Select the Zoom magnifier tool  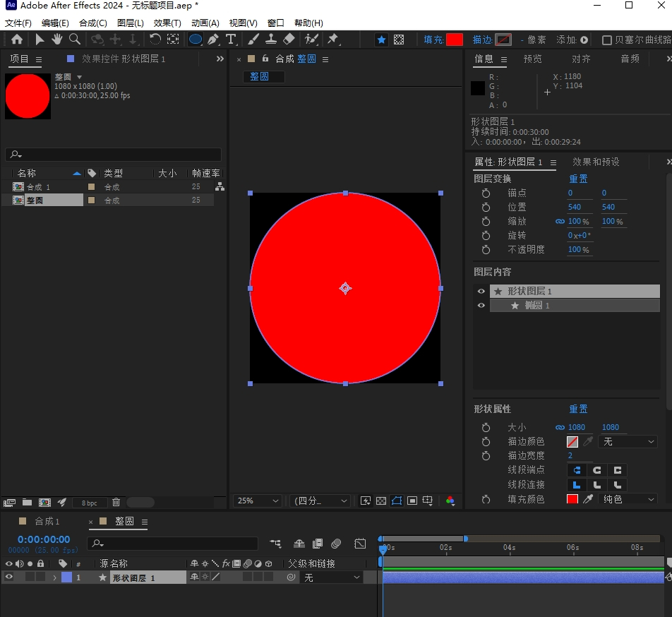75,40
